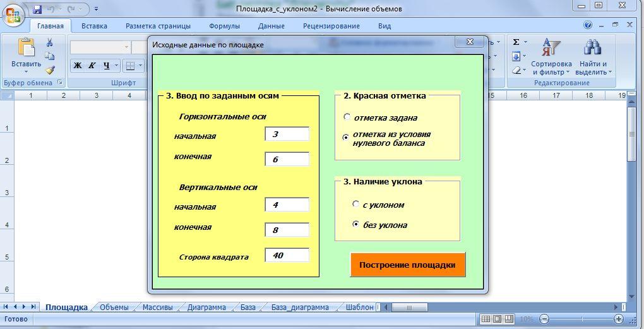Focus horizontal axes конечная field with 6

coord(287,159)
